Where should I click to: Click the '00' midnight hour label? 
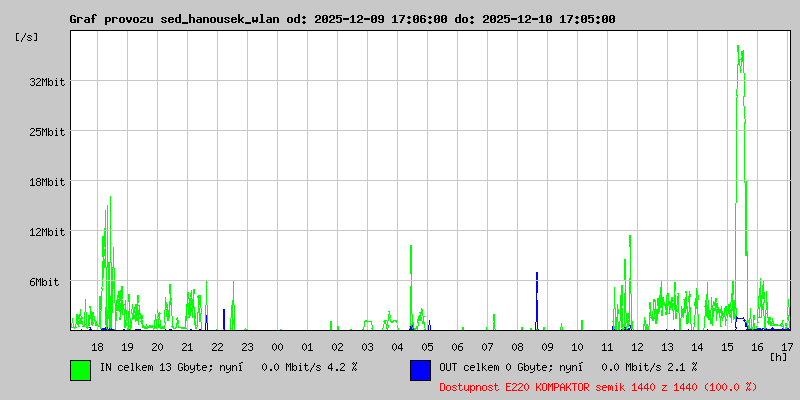coord(278,347)
